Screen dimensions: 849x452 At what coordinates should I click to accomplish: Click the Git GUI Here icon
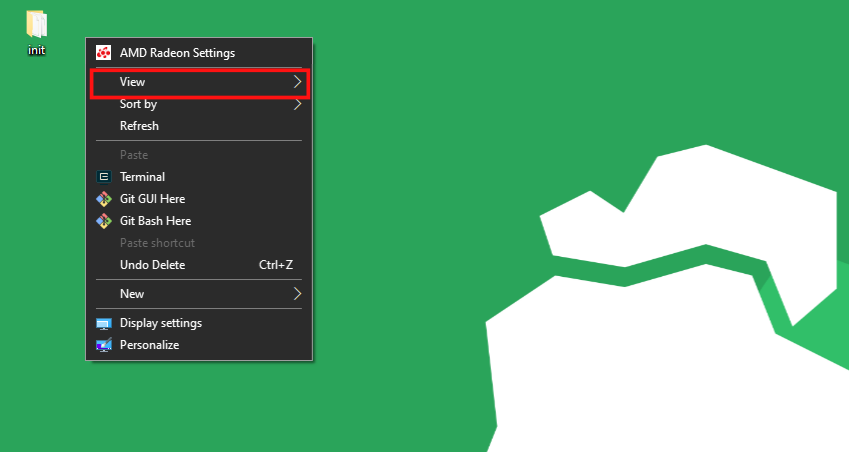tap(103, 199)
